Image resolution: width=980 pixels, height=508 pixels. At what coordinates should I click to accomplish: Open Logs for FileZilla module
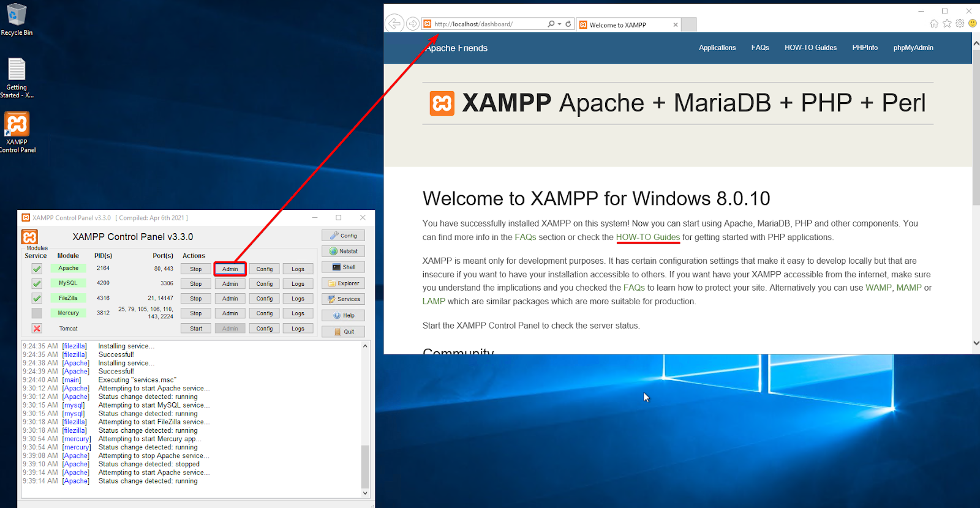pyautogui.click(x=298, y=299)
